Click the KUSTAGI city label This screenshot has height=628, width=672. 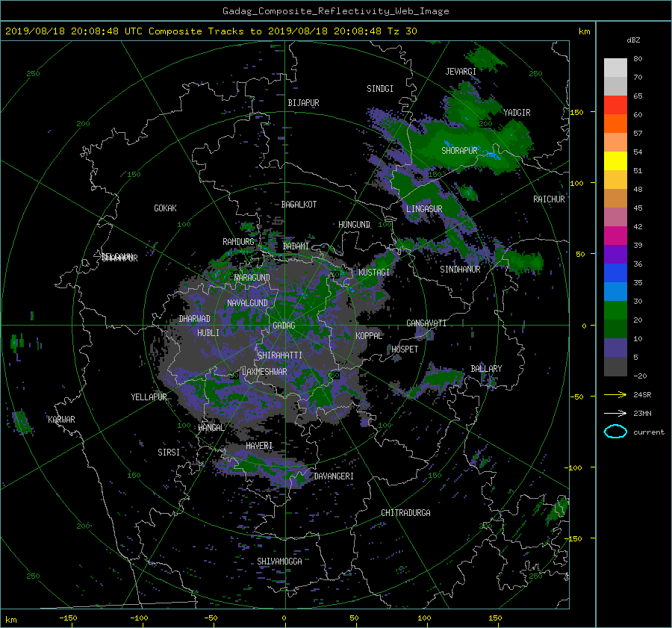pyautogui.click(x=374, y=273)
